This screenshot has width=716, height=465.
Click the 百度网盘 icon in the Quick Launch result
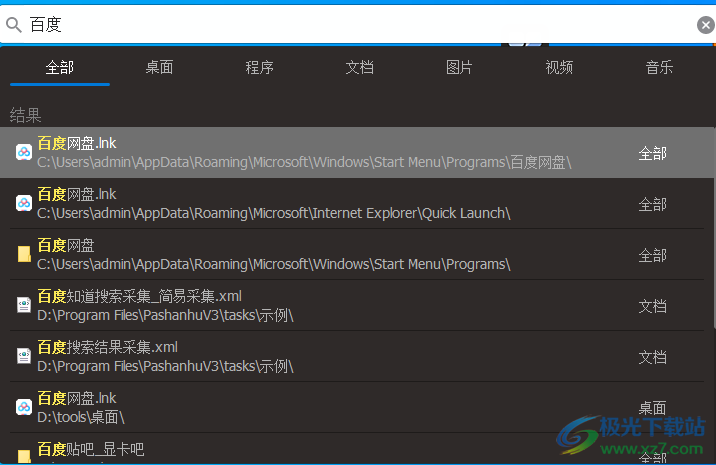(x=24, y=203)
